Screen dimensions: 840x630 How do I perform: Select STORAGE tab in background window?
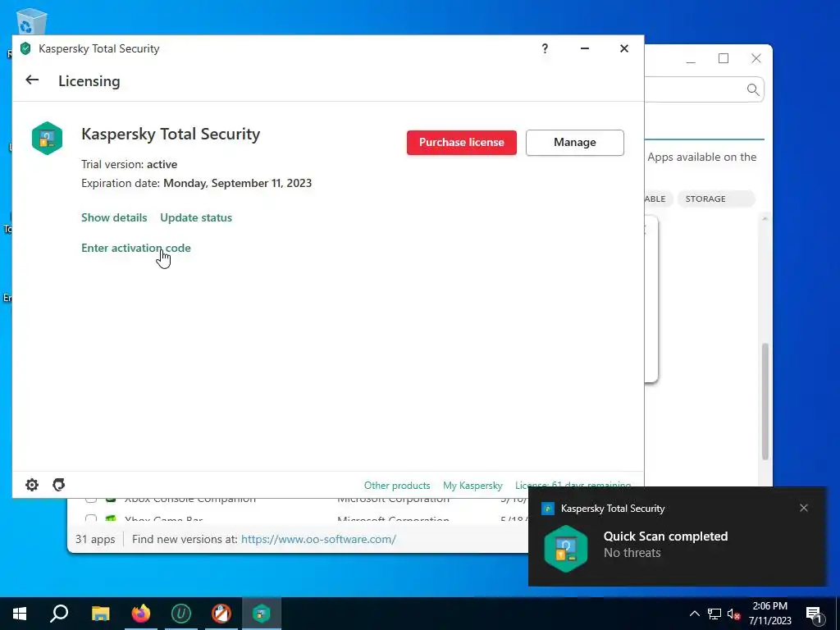pos(715,199)
